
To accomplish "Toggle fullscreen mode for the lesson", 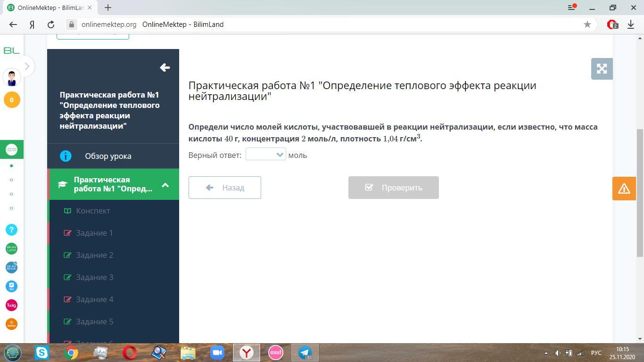I will click(602, 69).
